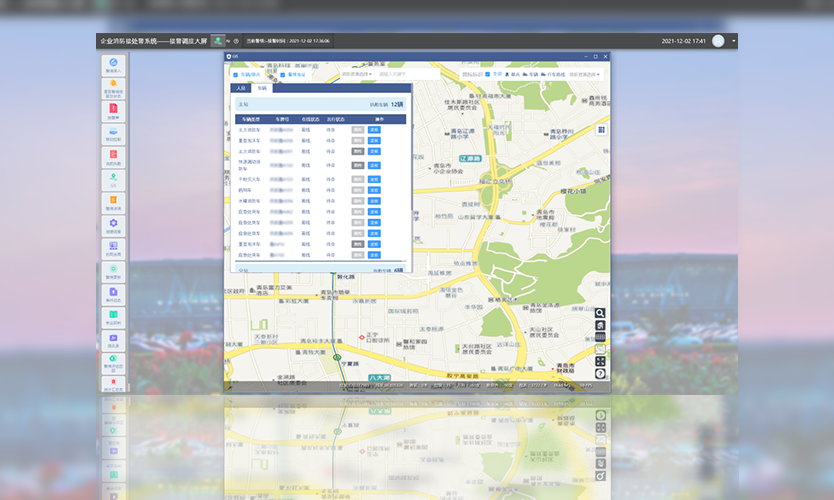This screenshot has height=500, width=834.
Task: Click the user avatar at top right
Action: [x=718, y=41]
